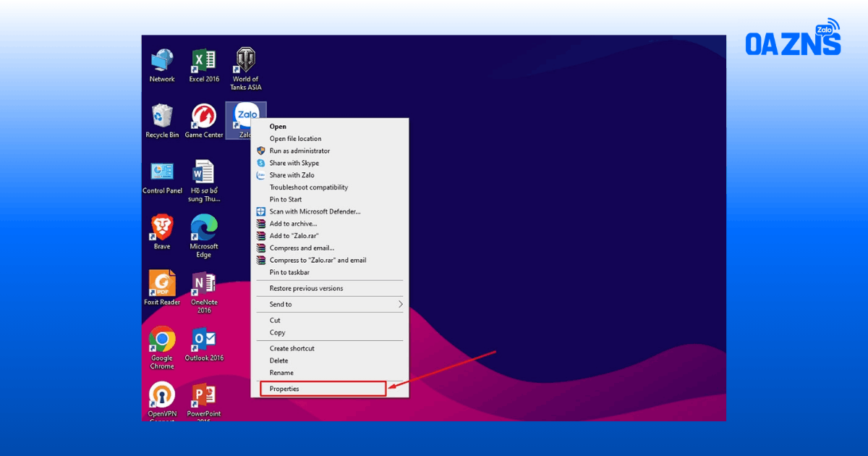Select the Network desktop icon

(162, 66)
